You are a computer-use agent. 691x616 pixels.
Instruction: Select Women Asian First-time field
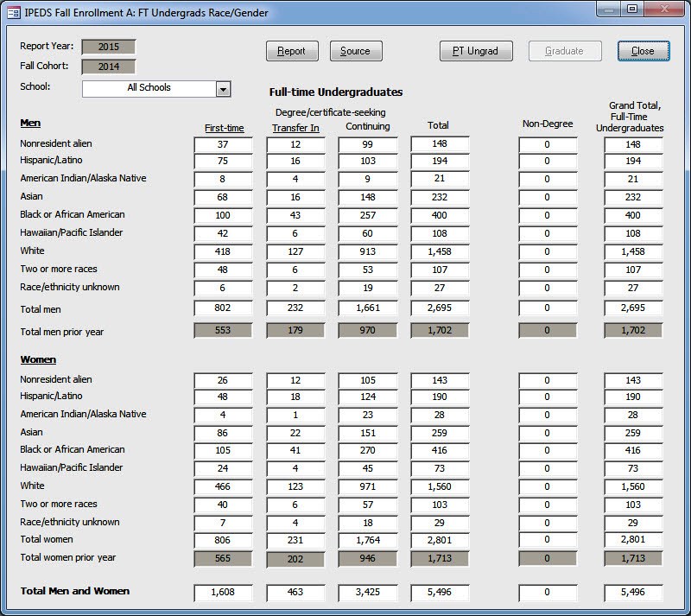223,433
